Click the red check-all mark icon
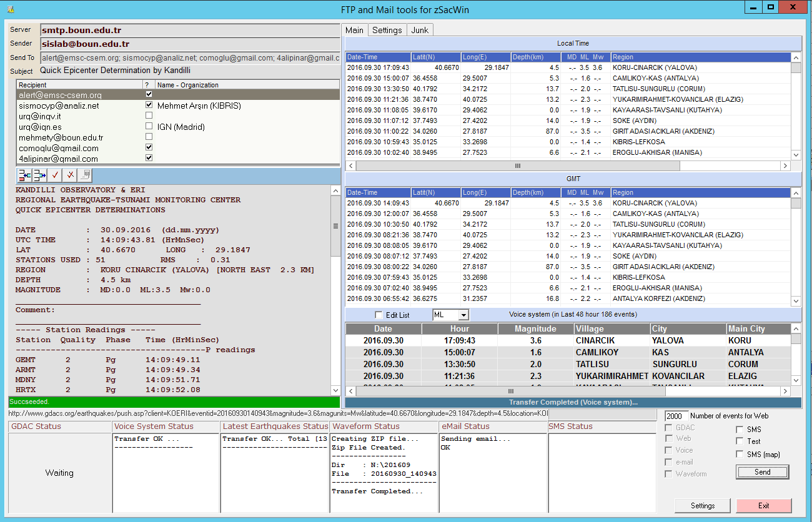The image size is (812, 522). tap(56, 175)
